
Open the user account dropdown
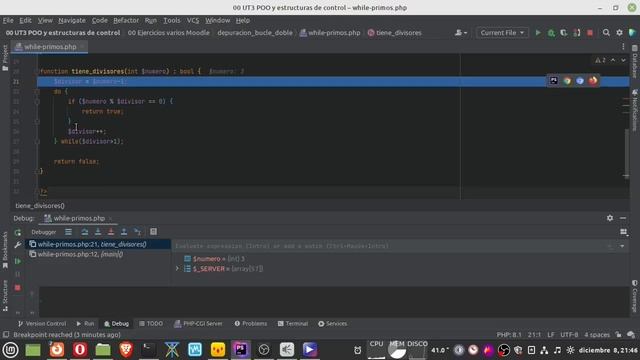coord(461,33)
